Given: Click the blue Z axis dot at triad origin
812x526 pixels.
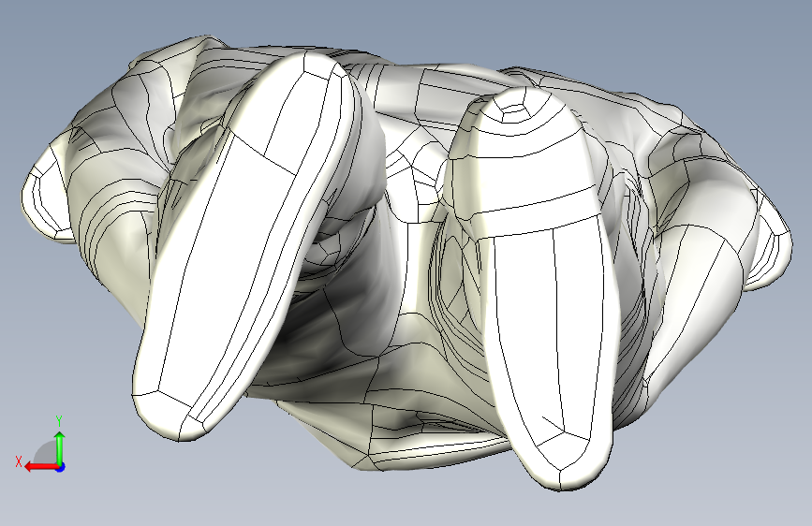Looking at the screenshot, I should (x=61, y=467).
